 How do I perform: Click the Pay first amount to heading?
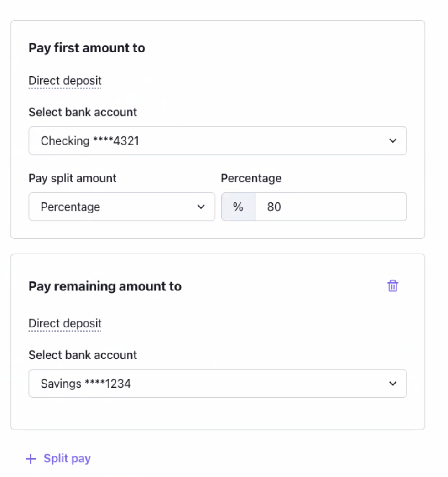(x=87, y=48)
